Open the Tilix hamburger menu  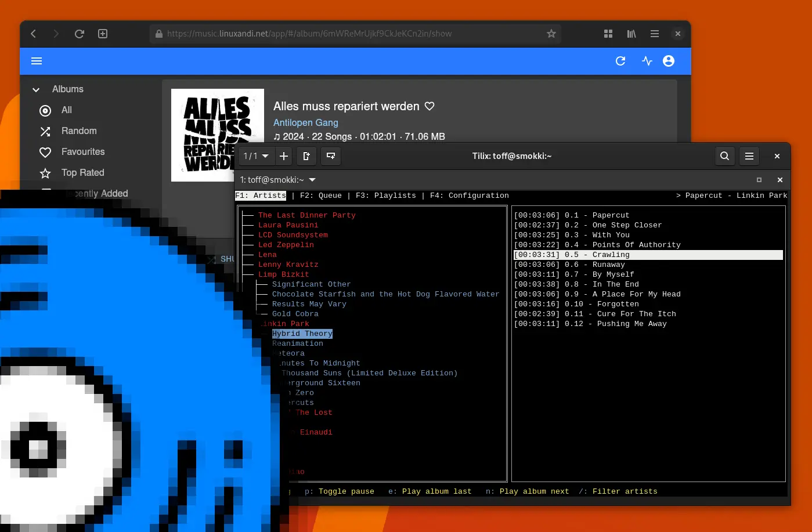click(x=749, y=156)
